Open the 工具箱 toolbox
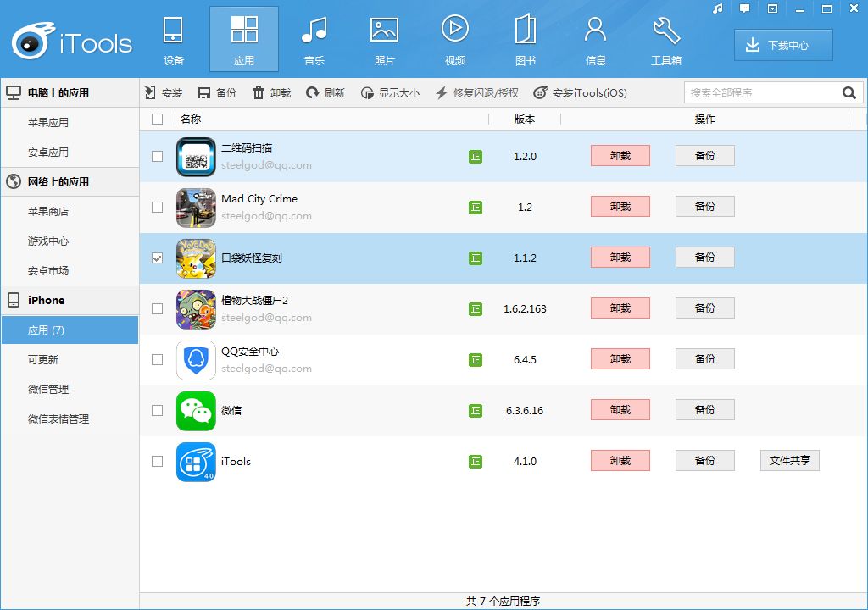Image resolution: width=868 pixels, height=610 pixels. pos(666,40)
